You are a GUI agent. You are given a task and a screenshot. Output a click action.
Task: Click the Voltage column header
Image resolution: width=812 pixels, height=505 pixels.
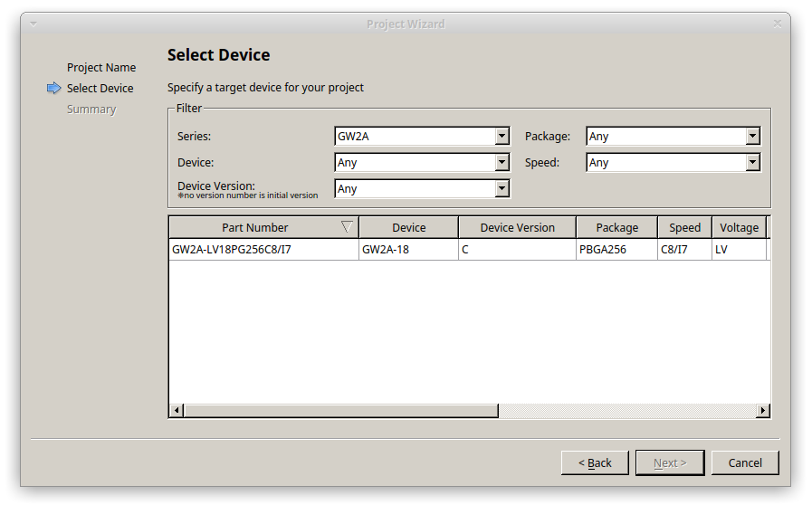(x=739, y=227)
